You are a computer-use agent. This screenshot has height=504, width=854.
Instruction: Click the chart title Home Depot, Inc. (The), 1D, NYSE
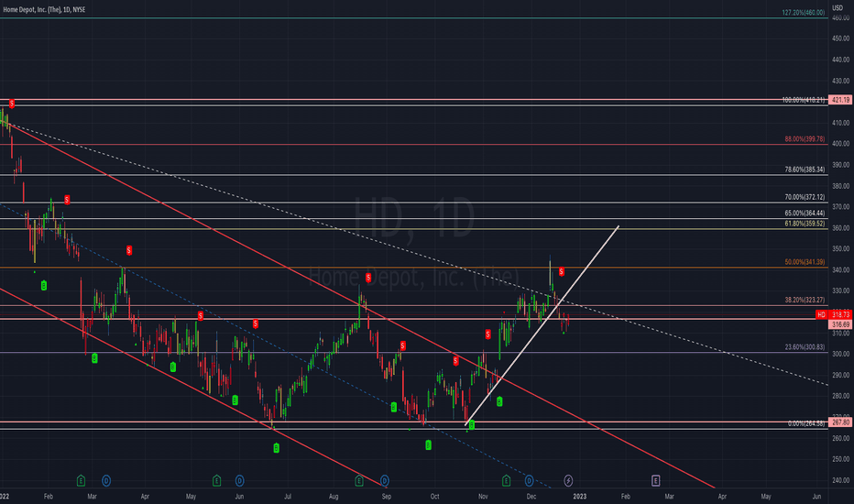44,9
